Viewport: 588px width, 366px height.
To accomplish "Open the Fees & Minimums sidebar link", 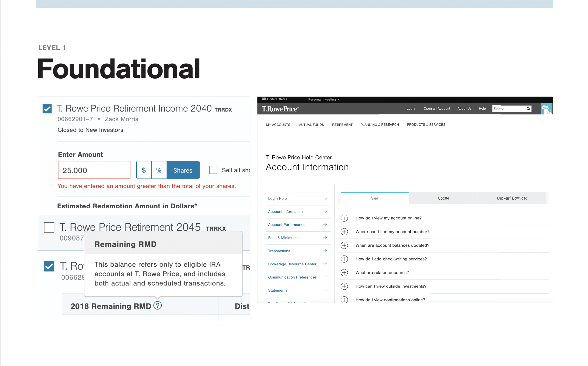I will point(283,238).
